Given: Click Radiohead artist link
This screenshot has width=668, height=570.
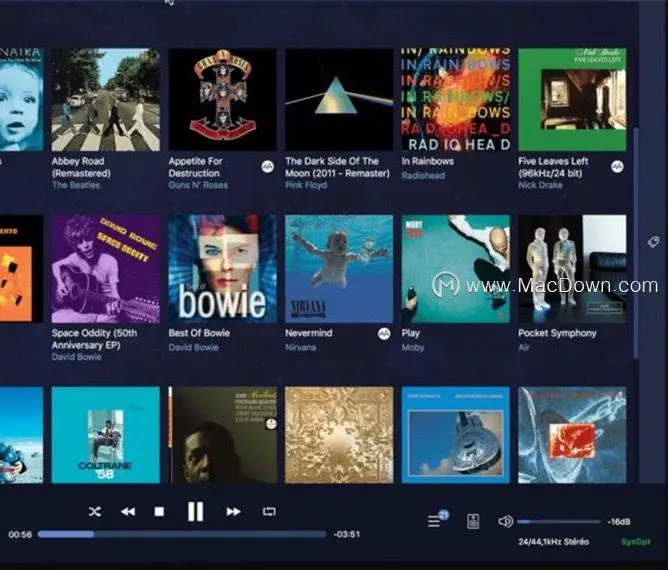Looking at the screenshot, I should [423, 176].
